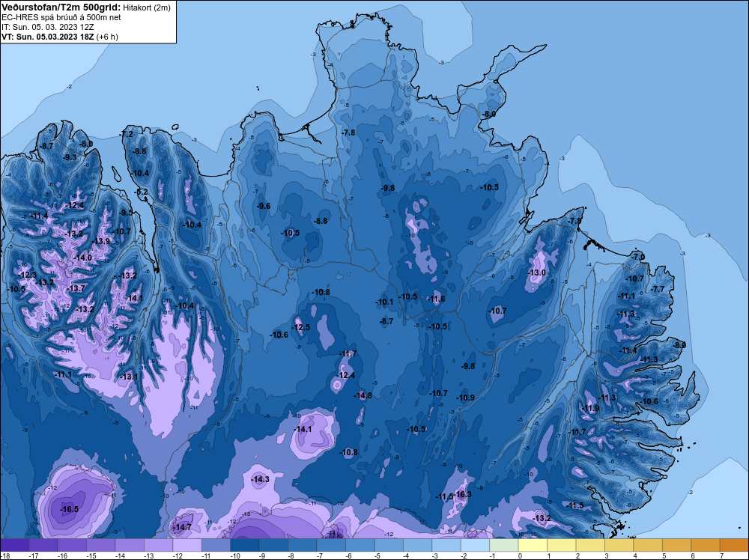Viewport: 749px width, 560px height.
Task: Click the title 'Veðurstofan/T2m 500grid'
Action: 61,7
